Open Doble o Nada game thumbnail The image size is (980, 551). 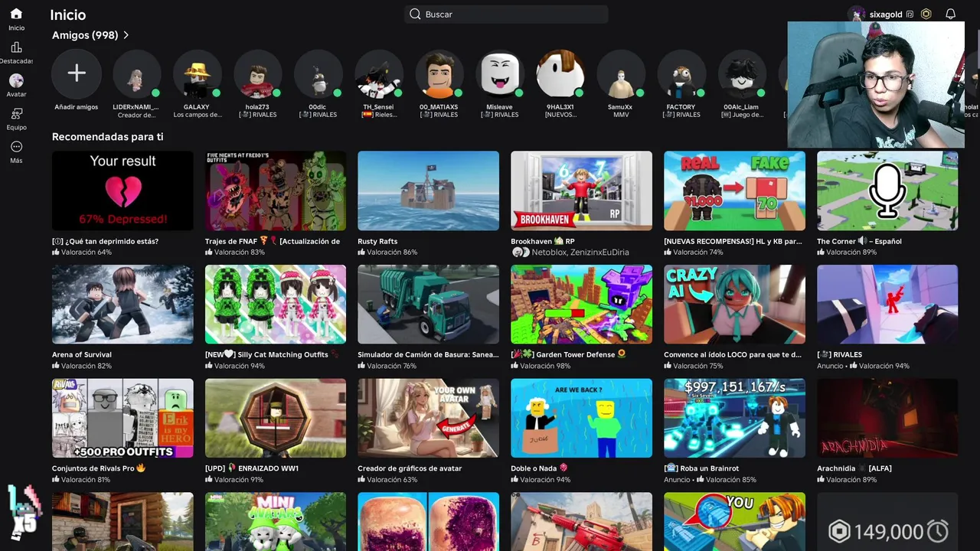click(x=581, y=418)
